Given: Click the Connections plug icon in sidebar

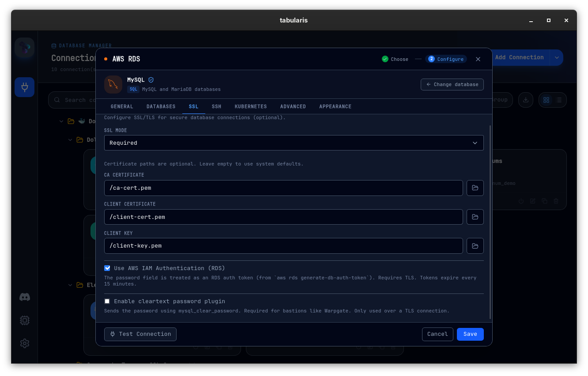Looking at the screenshot, I should tap(24, 87).
